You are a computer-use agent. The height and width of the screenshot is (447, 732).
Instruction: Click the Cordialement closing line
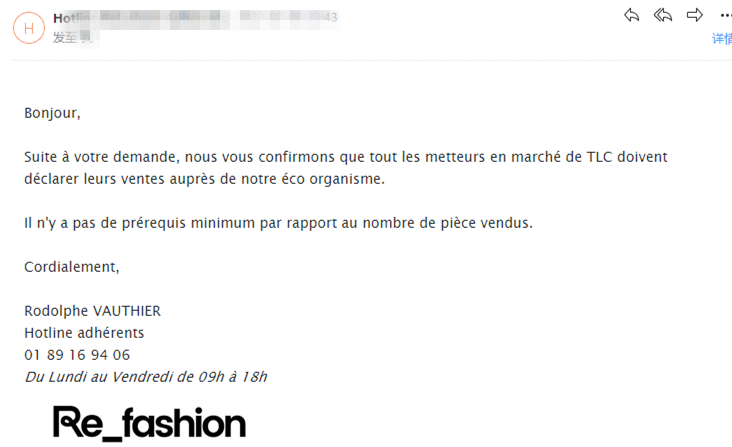(x=72, y=267)
